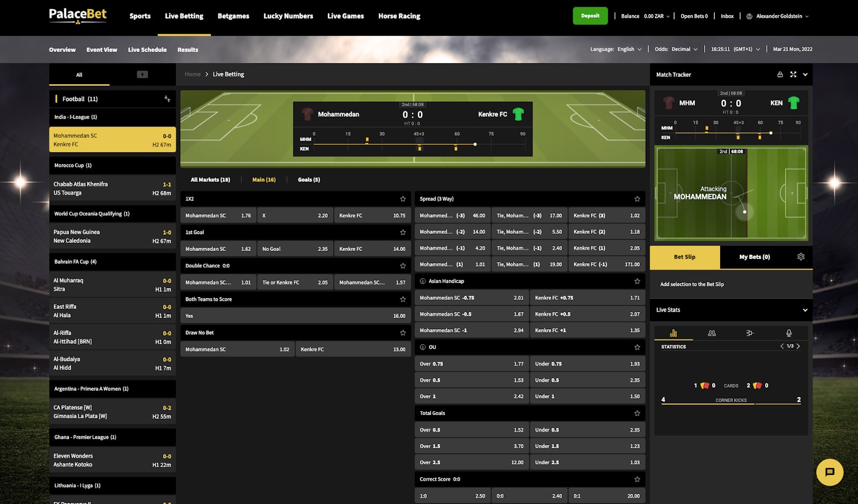This screenshot has height=504, width=858.
Task: Switch to the Live Betting menu tab
Action: tap(184, 16)
